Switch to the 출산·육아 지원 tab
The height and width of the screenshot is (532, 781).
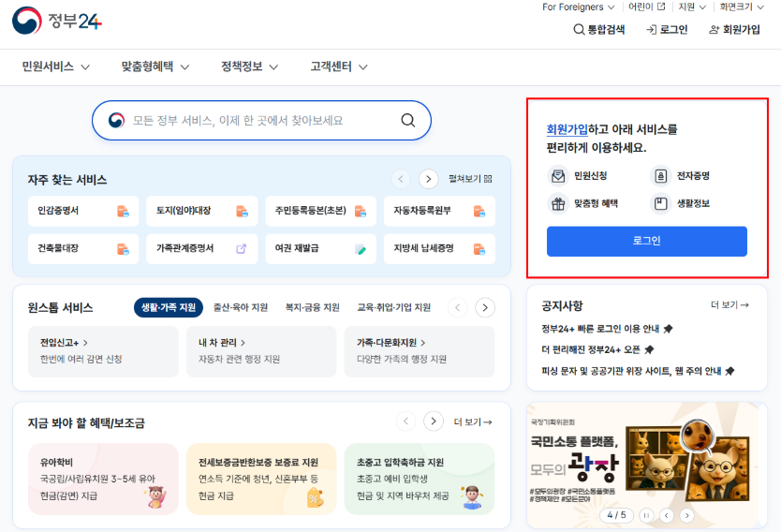241,307
